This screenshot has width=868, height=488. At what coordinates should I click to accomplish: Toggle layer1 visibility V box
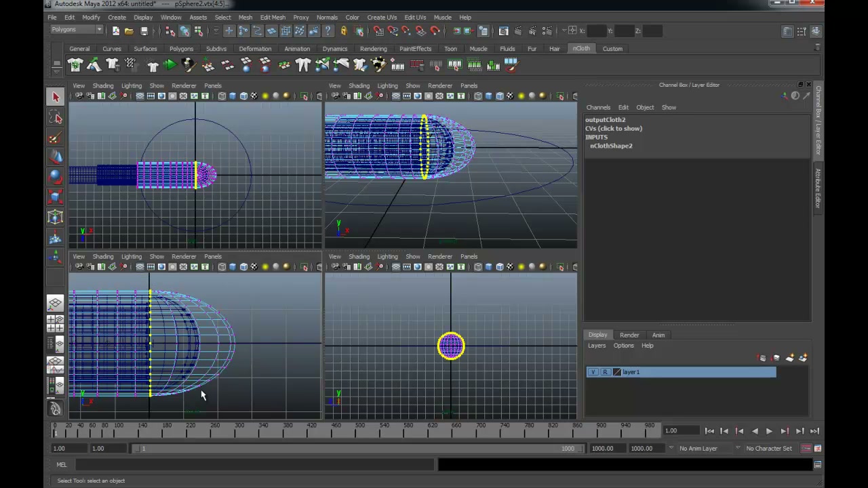pos(593,372)
